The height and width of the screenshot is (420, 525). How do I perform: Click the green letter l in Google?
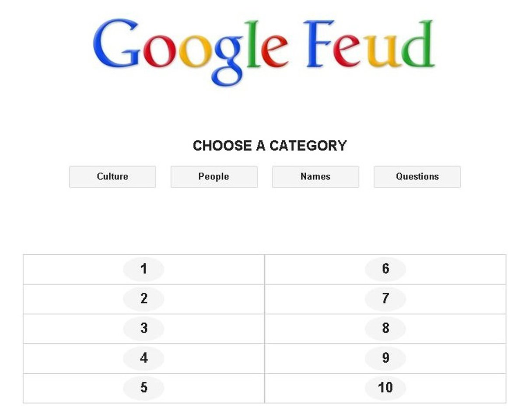click(252, 44)
